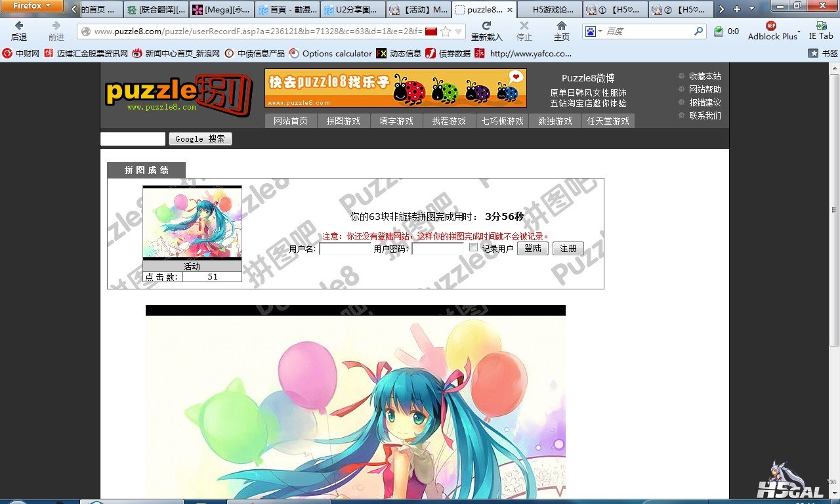Click the 联系我们 link

tap(705, 115)
